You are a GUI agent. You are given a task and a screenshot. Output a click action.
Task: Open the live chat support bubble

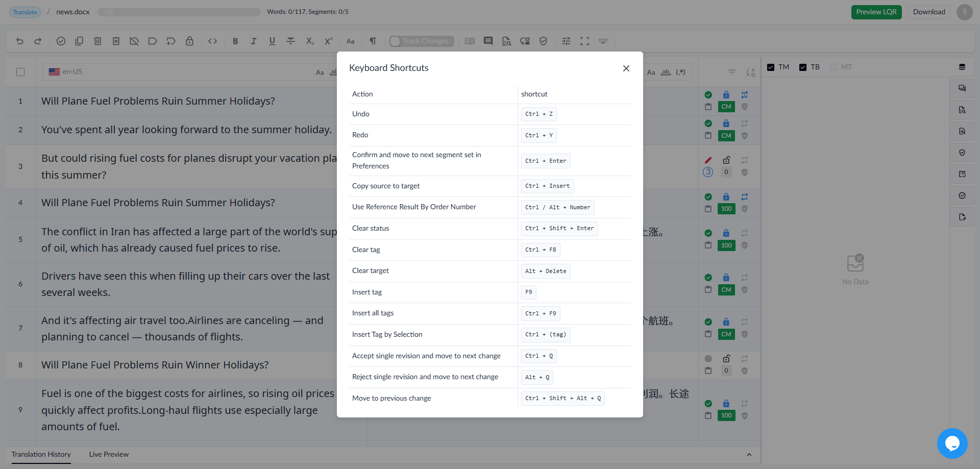(952, 443)
